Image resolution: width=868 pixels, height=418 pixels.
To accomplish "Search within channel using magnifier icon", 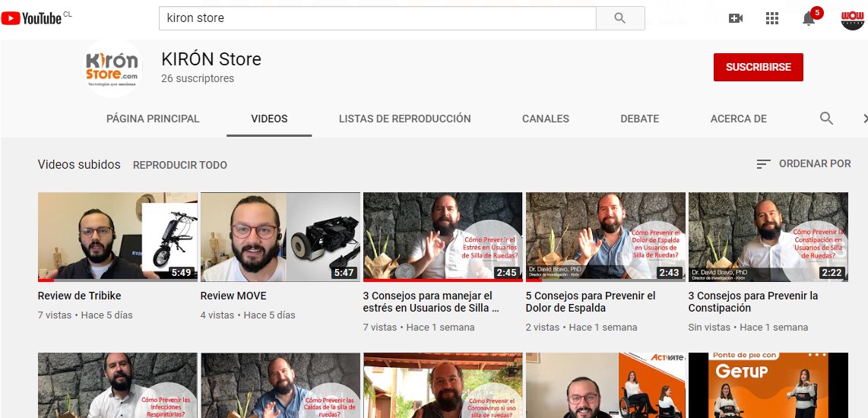I will (826, 119).
